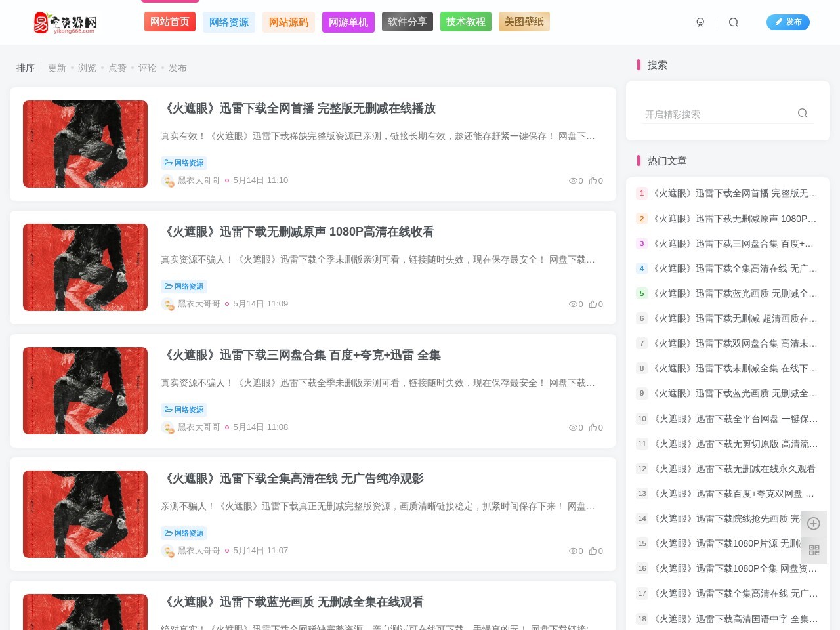
Task: Click views eye icon on 11:09 post
Action: tap(573, 304)
